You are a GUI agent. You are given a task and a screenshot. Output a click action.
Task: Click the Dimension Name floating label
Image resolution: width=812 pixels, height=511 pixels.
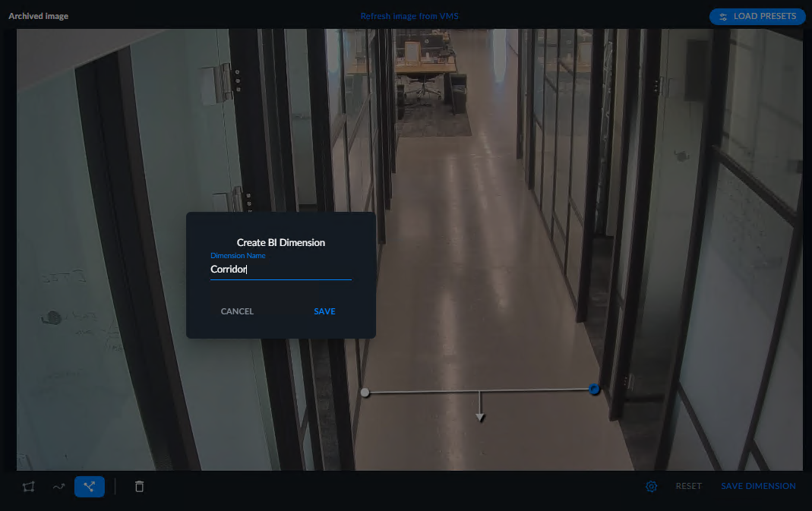238,255
